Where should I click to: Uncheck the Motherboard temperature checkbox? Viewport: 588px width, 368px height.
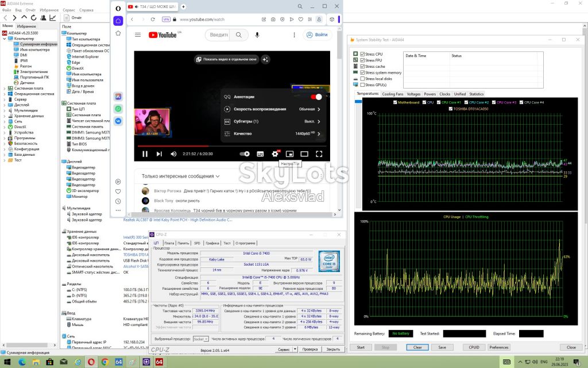[395, 102]
